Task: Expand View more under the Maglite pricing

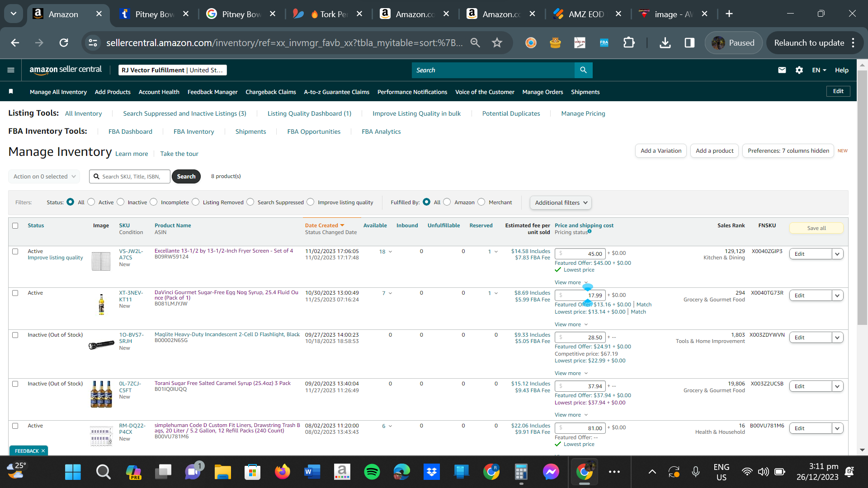Action: point(571,373)
